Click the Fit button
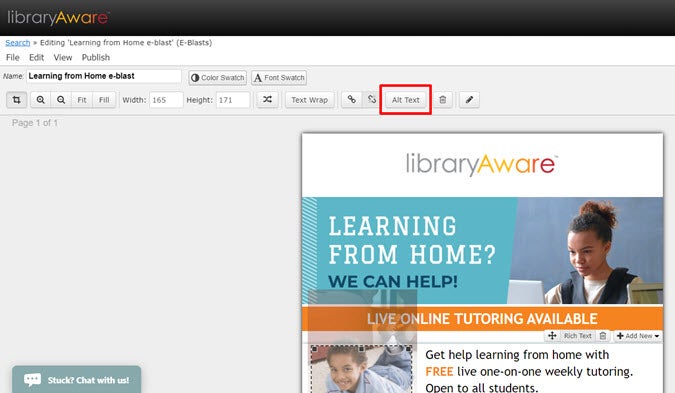Screen dimensions: 675x393 (x=82, y=100)
